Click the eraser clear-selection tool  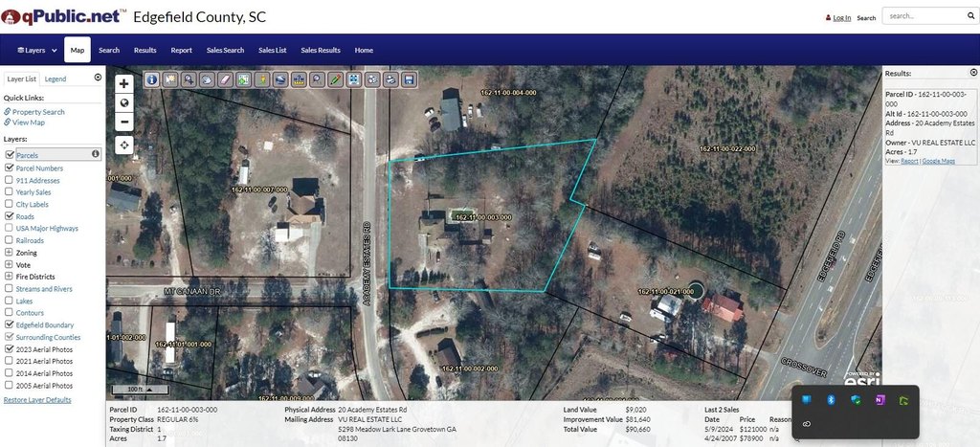pyautogui.click(x=226, y=79)
